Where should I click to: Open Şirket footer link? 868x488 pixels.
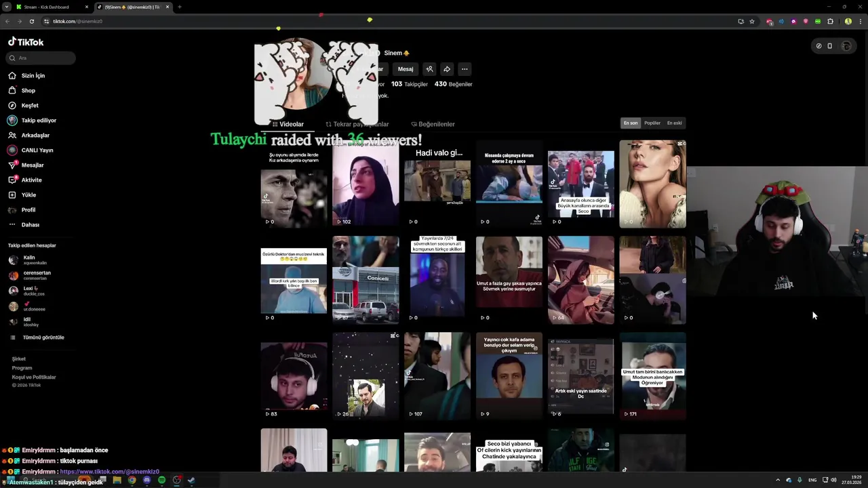click(18, 359)
